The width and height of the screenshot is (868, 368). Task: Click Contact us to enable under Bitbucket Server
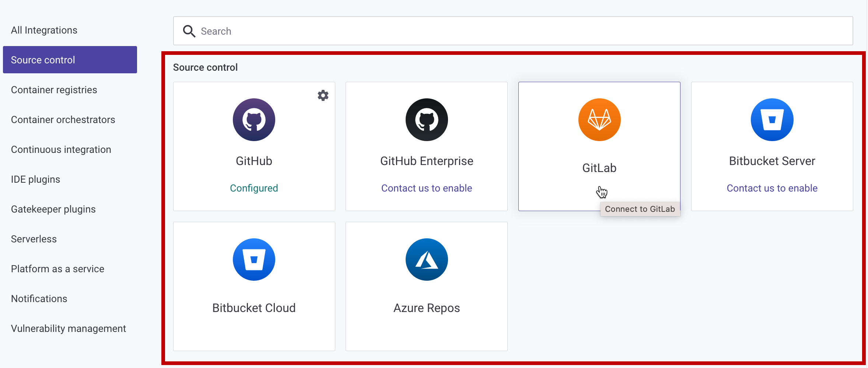click(x=772, y=188)
